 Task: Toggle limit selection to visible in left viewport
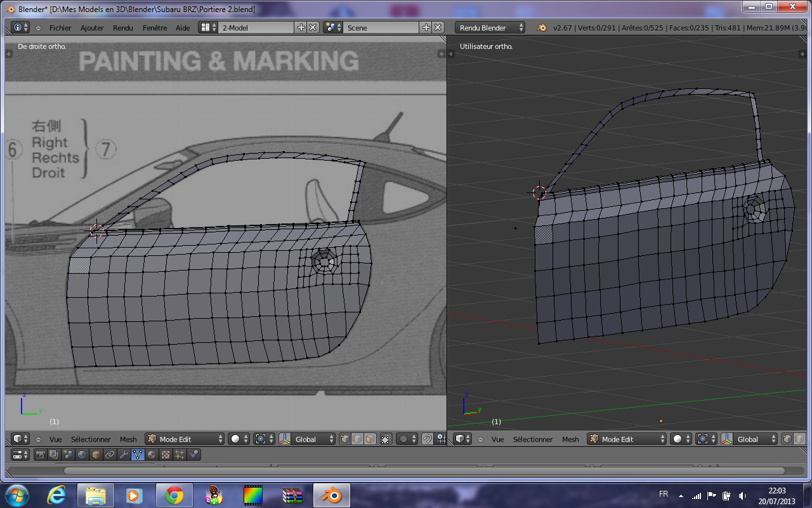pos(386,439)
